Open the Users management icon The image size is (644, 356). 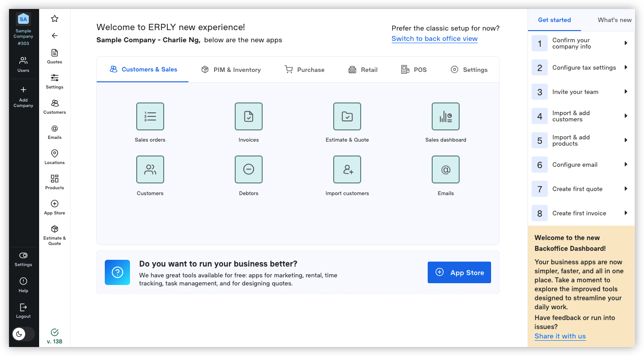pyautogui.click(x=23, y=63)
